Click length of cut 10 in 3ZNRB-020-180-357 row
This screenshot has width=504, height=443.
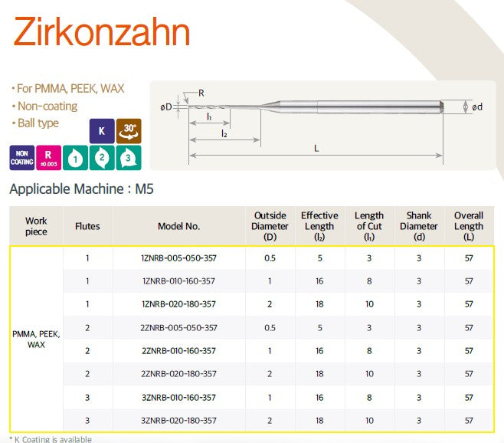point(369,421)
